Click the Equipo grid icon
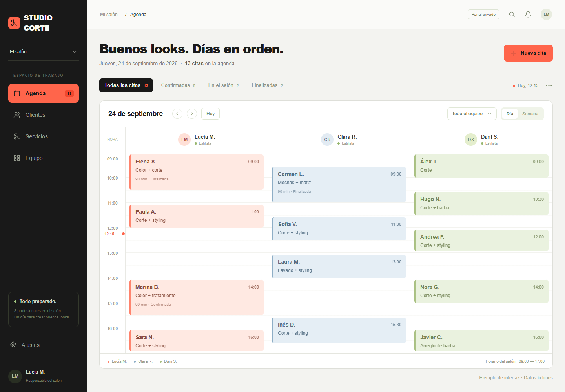Screen dimensions: 565x392 [17, 158]
